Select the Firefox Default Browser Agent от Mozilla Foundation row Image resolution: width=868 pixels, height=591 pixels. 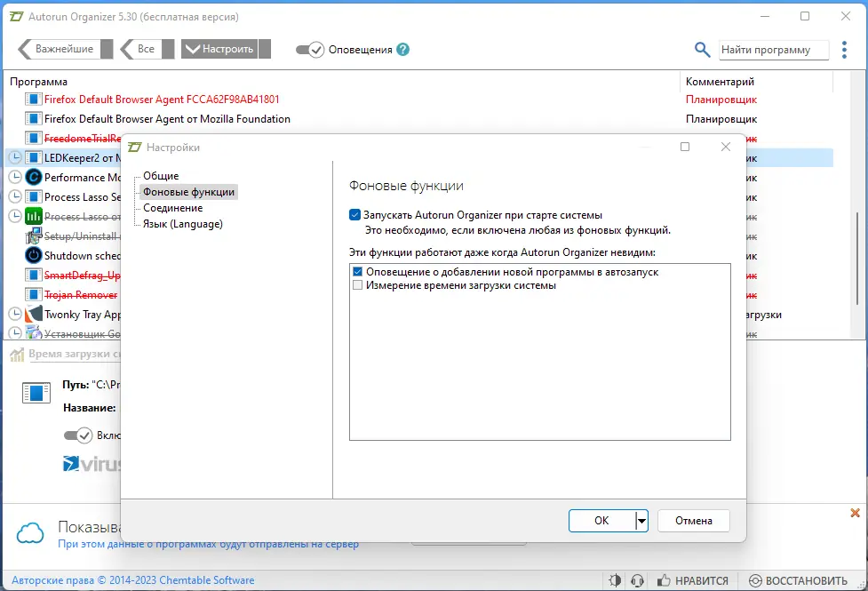(418, 118)
